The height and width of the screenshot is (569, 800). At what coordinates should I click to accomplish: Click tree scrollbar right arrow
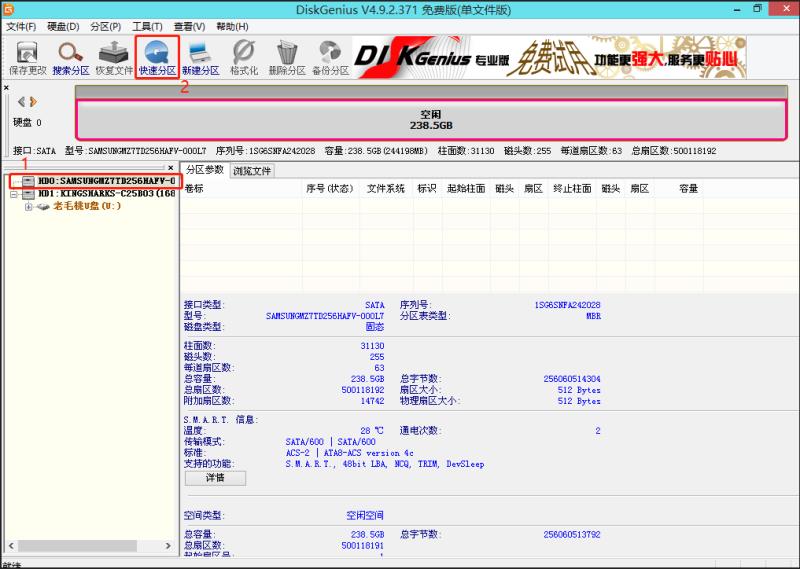pyautogui.click(x=168, y=546)
